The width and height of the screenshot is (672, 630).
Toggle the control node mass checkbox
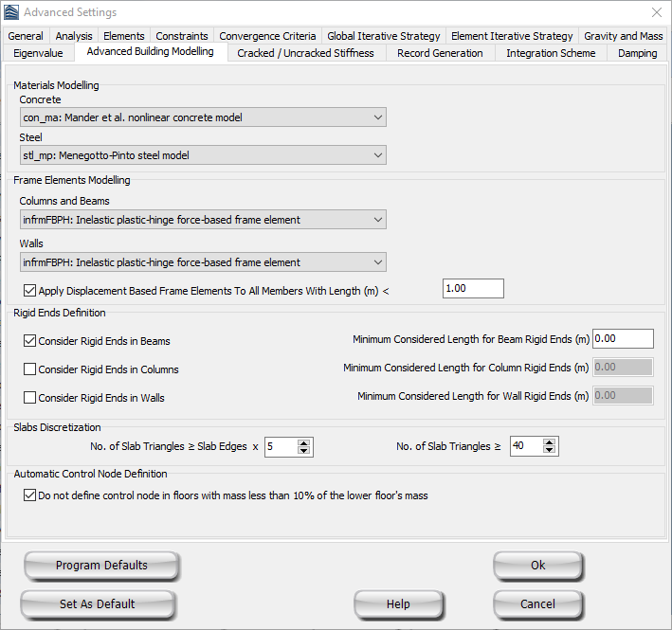[30, 495]
